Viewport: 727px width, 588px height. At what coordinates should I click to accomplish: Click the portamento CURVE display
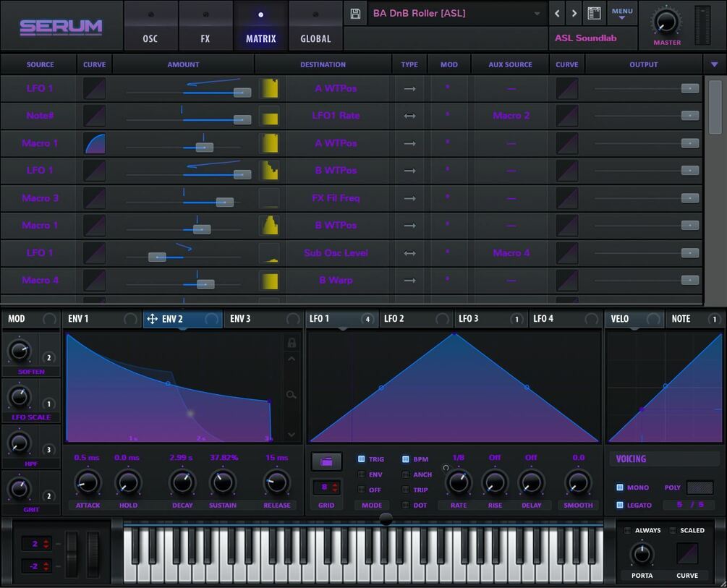tap(687, 554)
